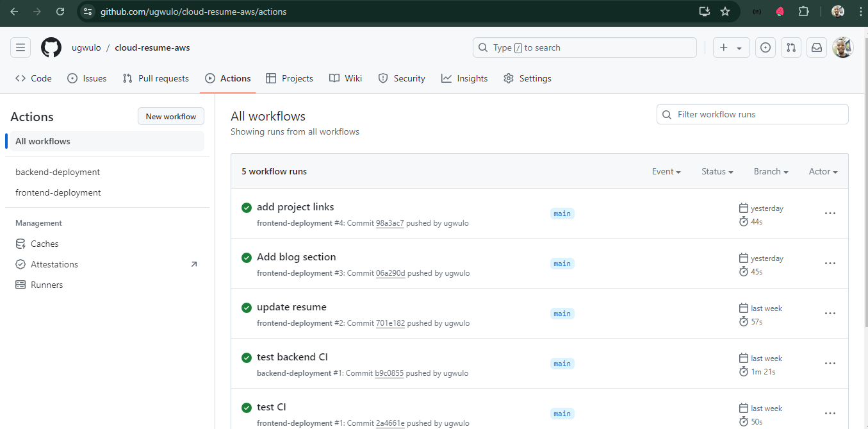
Task: Open the user profile avatar menu
Action: pos(842,47)
